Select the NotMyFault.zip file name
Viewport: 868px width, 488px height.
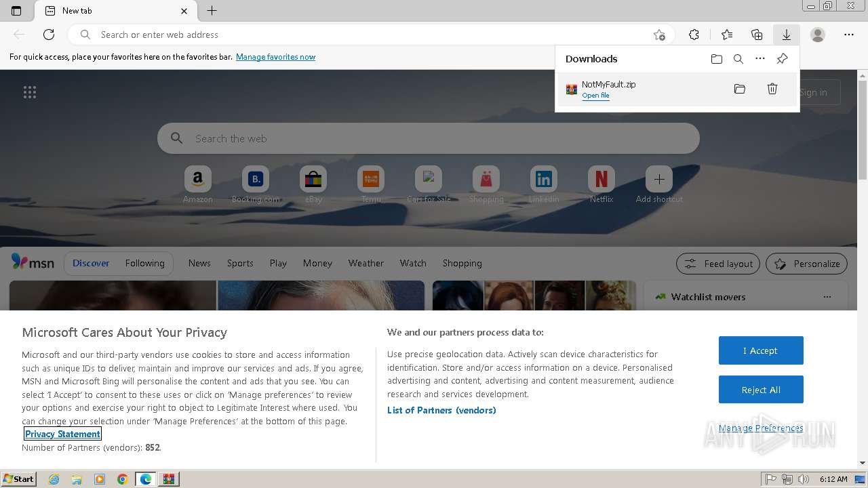click(608, 84)
